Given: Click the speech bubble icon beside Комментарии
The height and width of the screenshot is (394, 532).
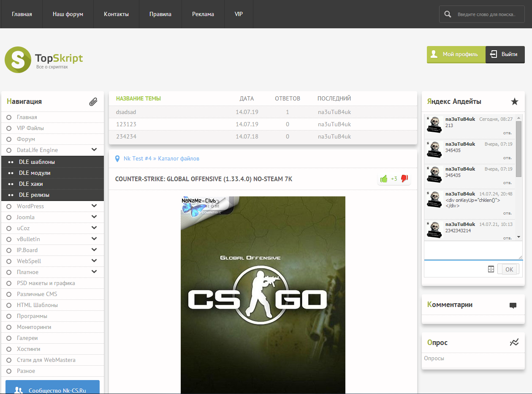Looking at the screenshot, I should pos(513,305).
